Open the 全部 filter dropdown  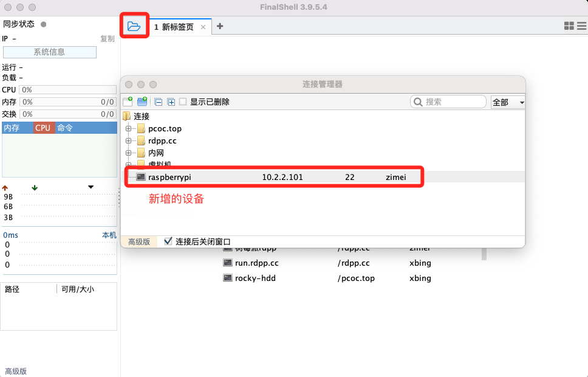click(507, 102)
